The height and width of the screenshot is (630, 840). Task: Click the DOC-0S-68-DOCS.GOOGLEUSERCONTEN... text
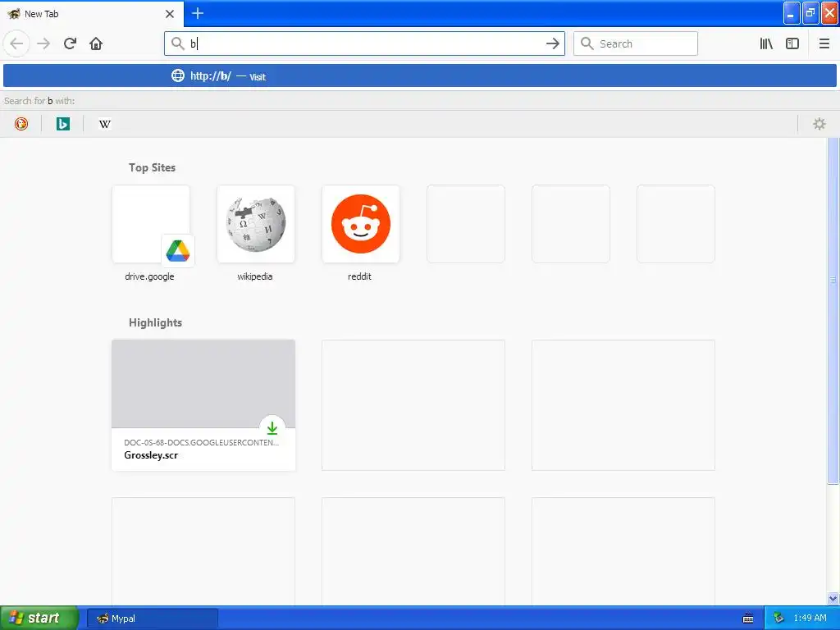(202, 442)
